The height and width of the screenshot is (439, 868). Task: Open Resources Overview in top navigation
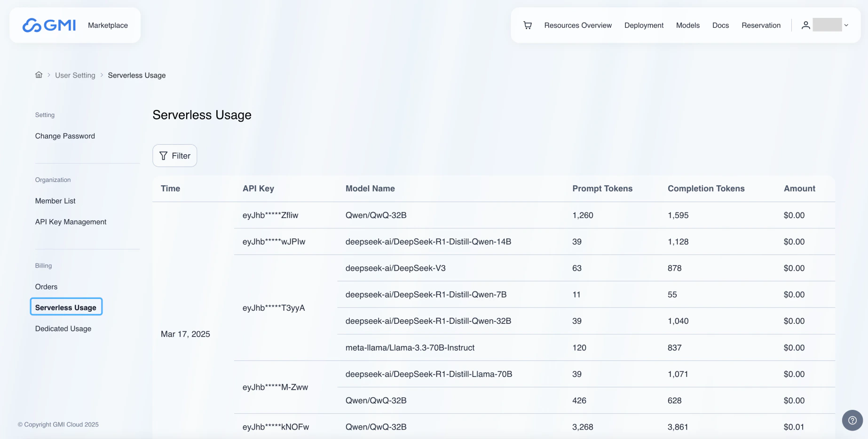coord(578,25)
